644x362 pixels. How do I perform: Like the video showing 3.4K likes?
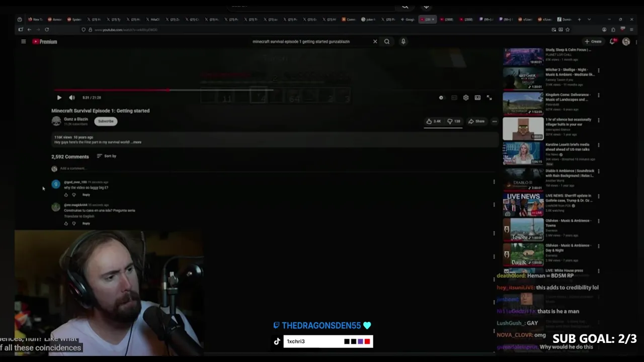[x=434, y=121]
